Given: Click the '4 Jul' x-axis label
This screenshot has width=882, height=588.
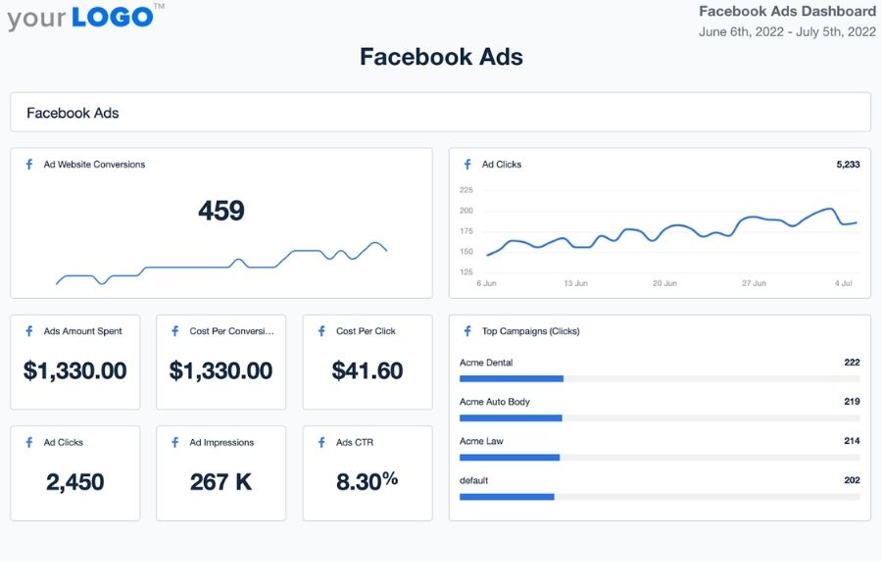Looking at the screenshot, I should 843,283.
